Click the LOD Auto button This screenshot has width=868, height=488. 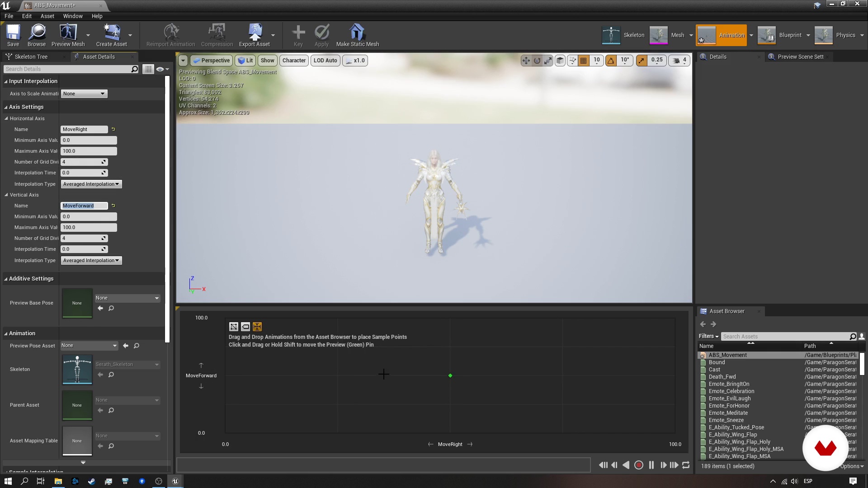tap(325, 61)
